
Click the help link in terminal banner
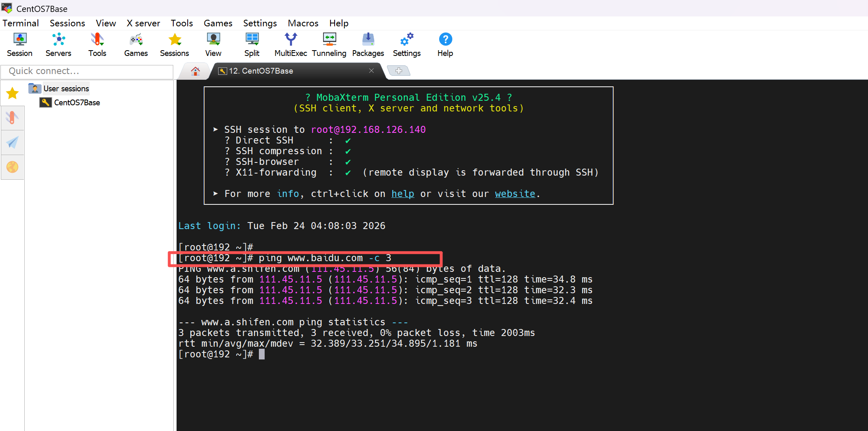tap(403, 194)
